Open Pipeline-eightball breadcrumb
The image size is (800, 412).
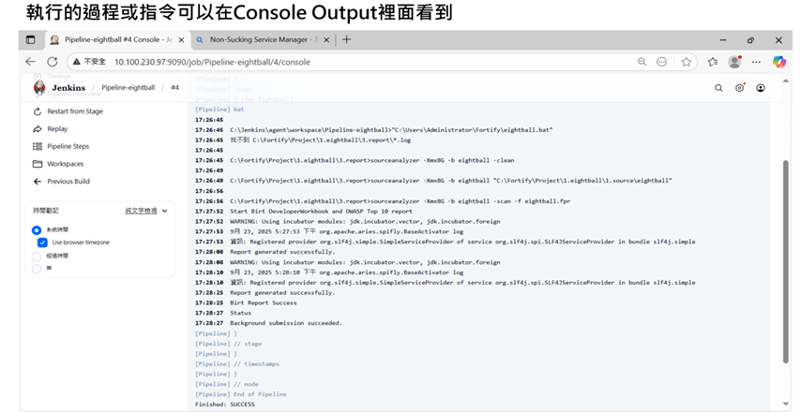pyautogui.click(x=128, y=88)
